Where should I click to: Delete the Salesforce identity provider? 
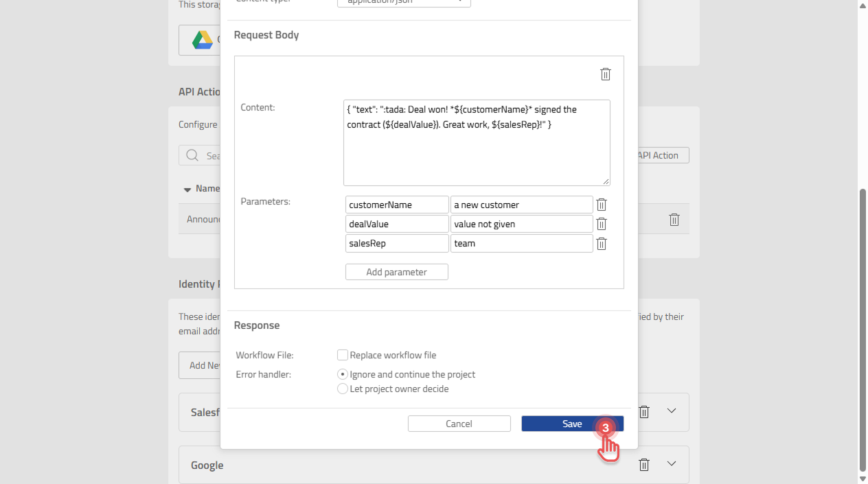pyautogui.click(x=644, y=412)
